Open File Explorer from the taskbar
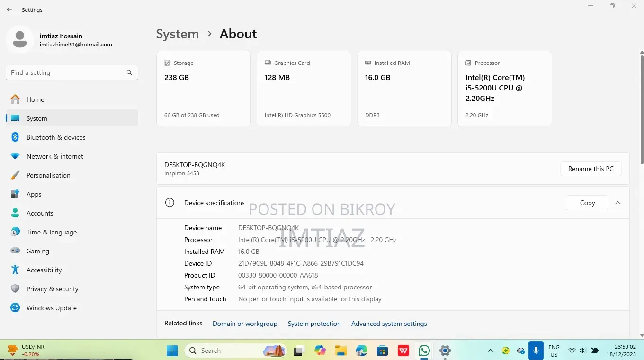This screenshot has width=644, height=360. pyautogui.click(x=341, y=351)
